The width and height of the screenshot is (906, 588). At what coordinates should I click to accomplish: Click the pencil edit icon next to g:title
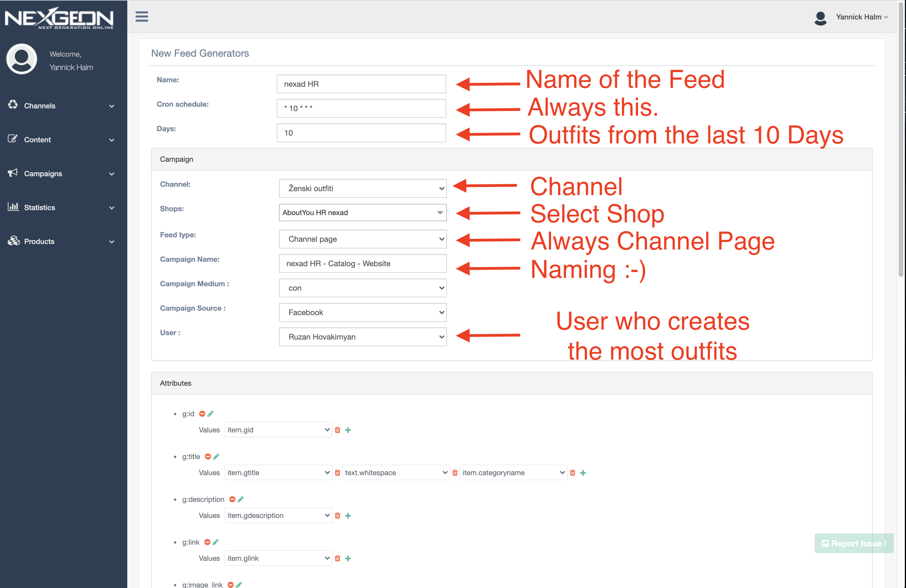pyautogui.click(x=216, y=456)
